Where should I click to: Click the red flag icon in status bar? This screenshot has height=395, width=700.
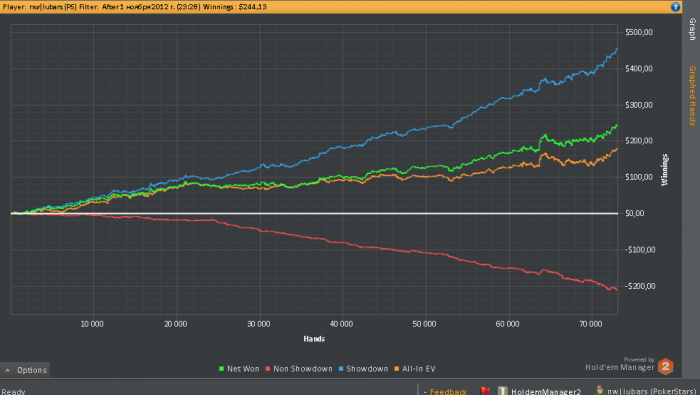(x=485, y=391)
